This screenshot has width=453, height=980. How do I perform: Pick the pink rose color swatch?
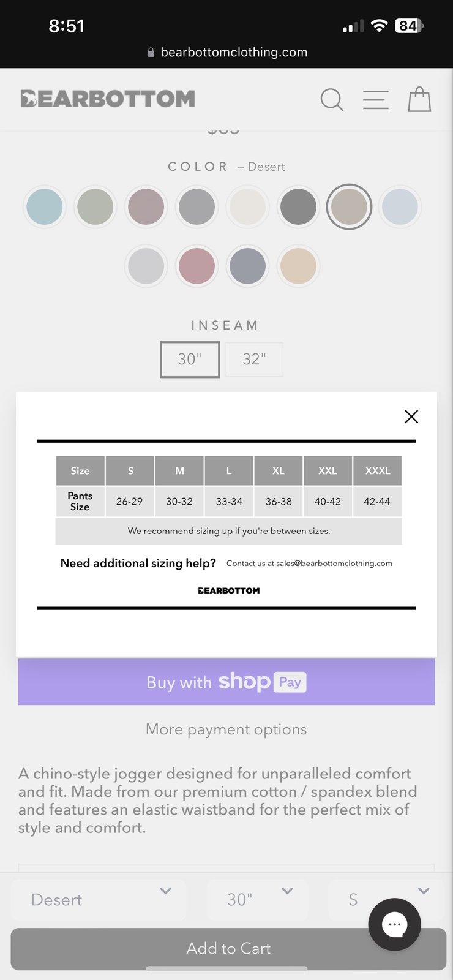pos(197,266)
